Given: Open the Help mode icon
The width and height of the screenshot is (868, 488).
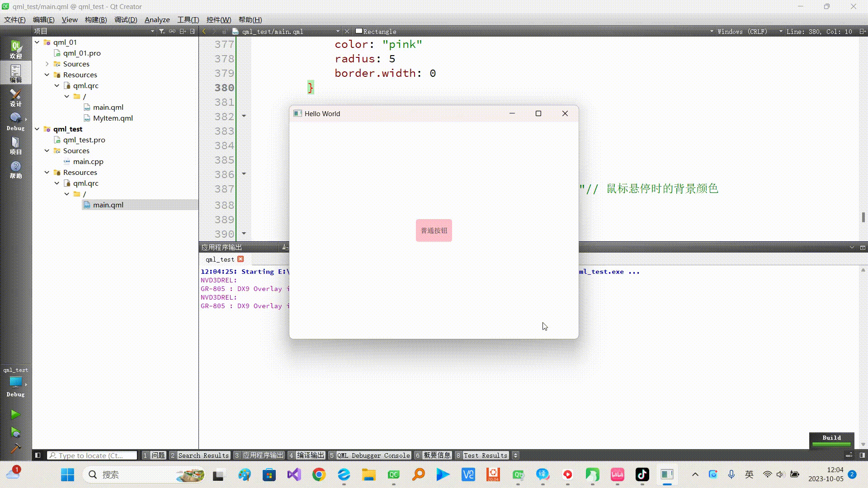Looking at the screenshot, I should [x=15, y=169].
